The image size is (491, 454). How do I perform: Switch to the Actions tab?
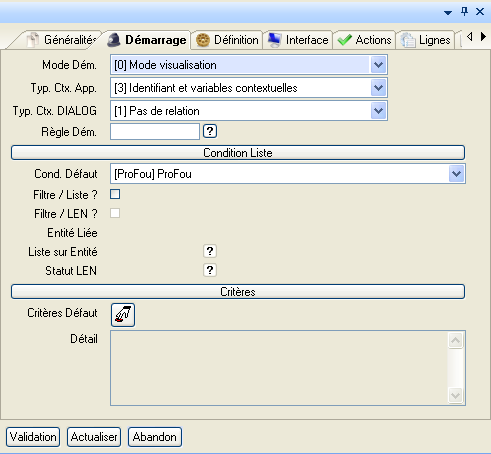point(364,40)
